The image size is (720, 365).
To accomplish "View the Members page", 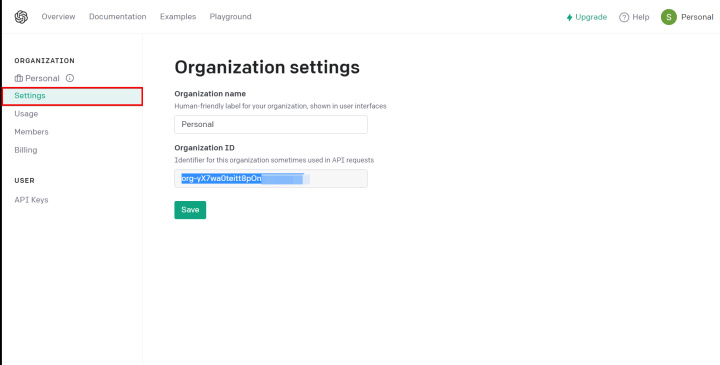I will [31, 132].
